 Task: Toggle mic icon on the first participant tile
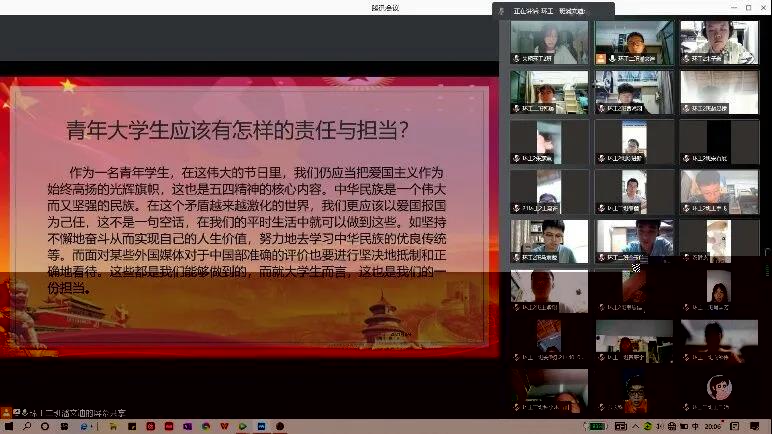[517, 59]
